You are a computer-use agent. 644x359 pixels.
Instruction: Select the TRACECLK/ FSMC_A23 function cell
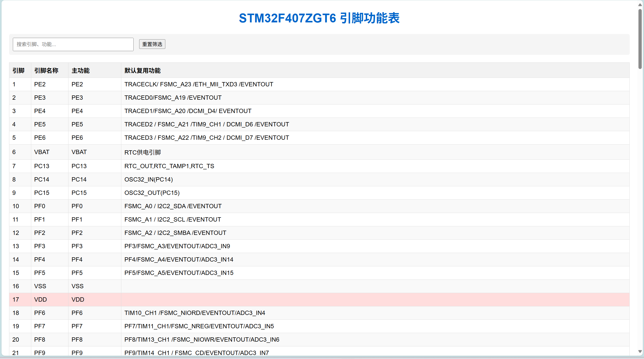tap(375, 84)
